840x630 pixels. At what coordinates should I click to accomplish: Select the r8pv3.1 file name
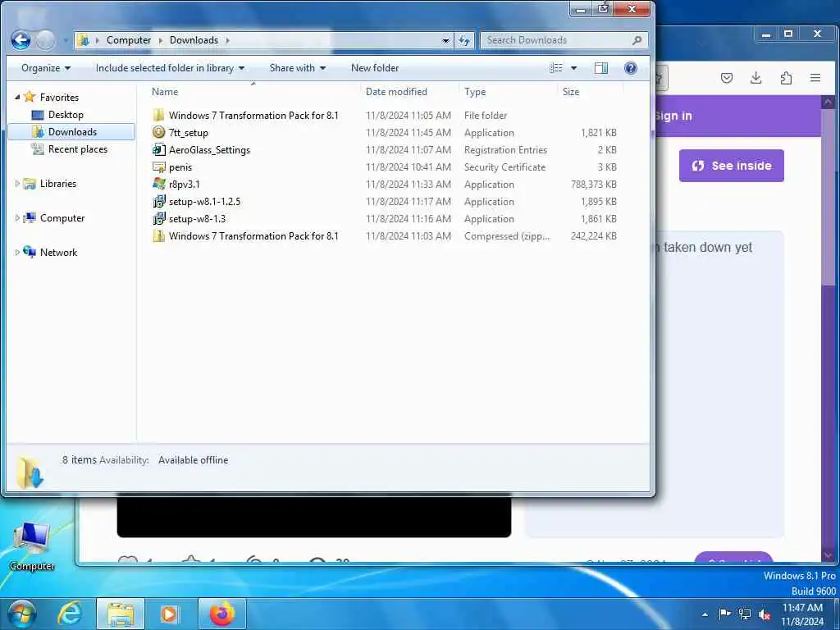tap(185, 185)
